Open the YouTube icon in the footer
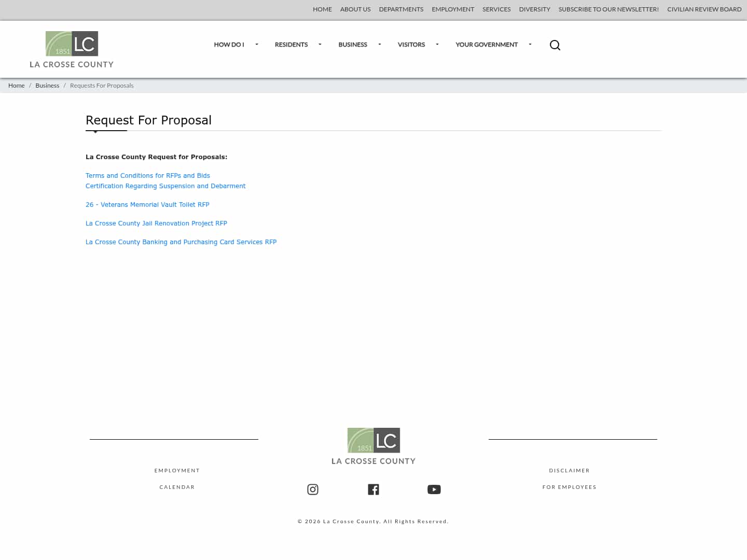 pos(434,489)
